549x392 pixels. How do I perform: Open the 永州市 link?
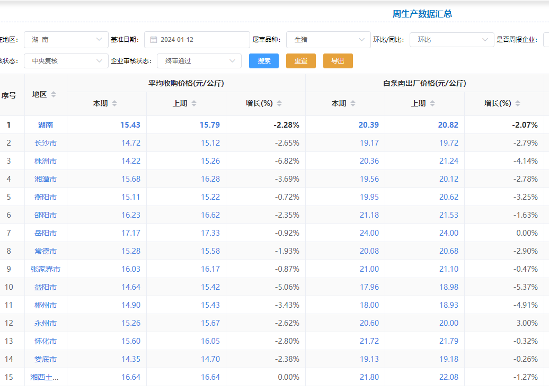(x=46, y=323)
